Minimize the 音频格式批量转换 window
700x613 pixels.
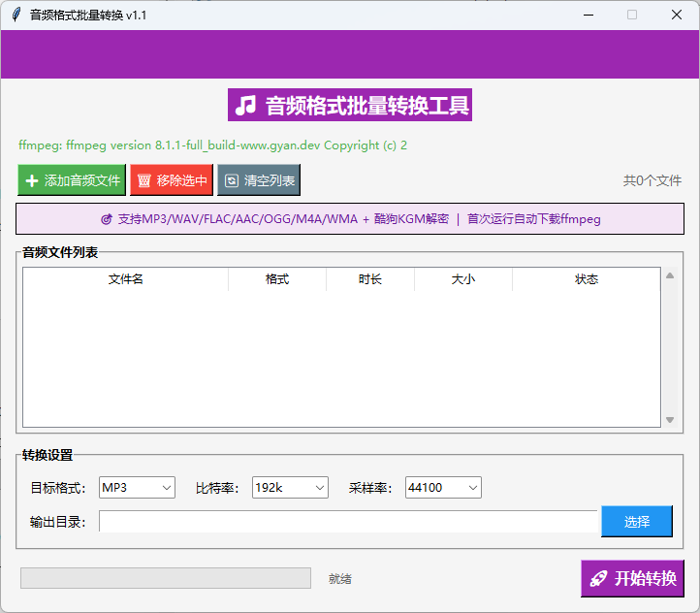point(589,15)
